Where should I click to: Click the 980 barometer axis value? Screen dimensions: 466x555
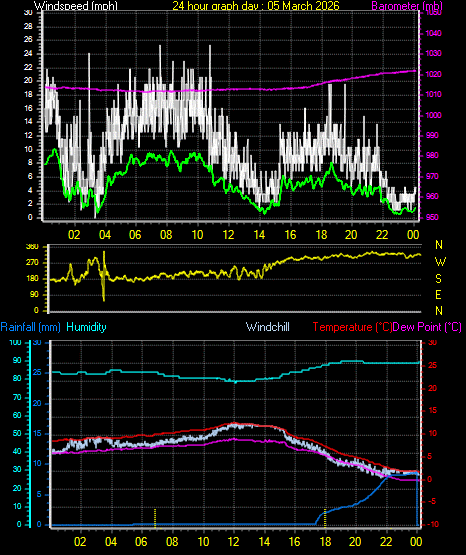(x=432, y=155)
